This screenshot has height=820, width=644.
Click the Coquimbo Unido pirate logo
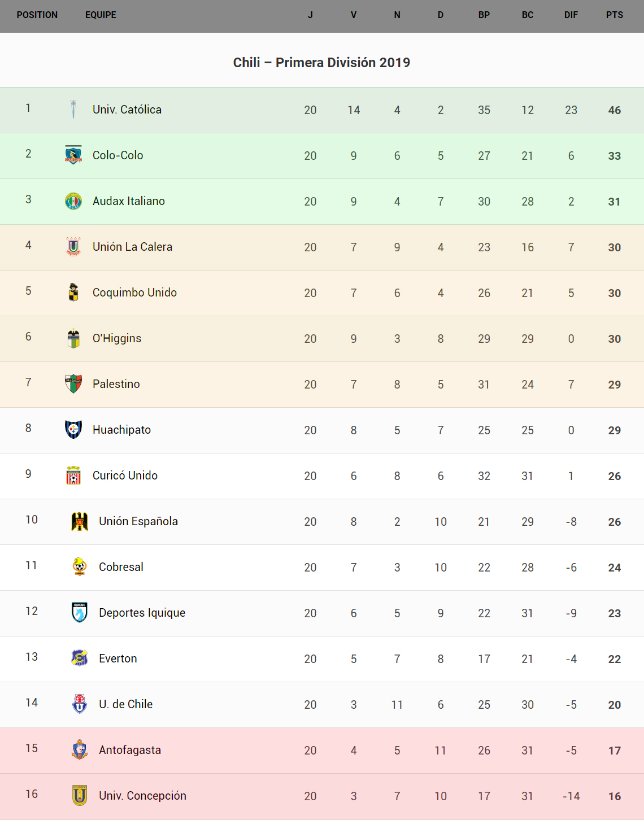[73, 293]
